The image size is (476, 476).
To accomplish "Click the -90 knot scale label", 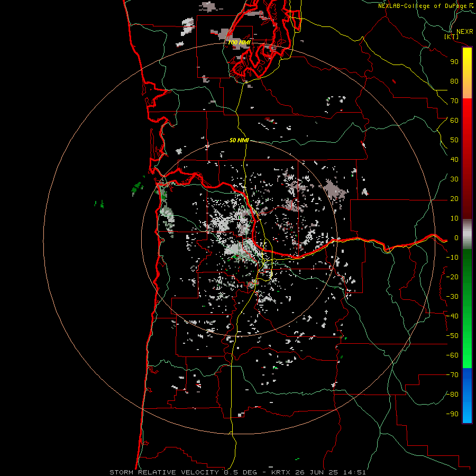I will 452,414.
